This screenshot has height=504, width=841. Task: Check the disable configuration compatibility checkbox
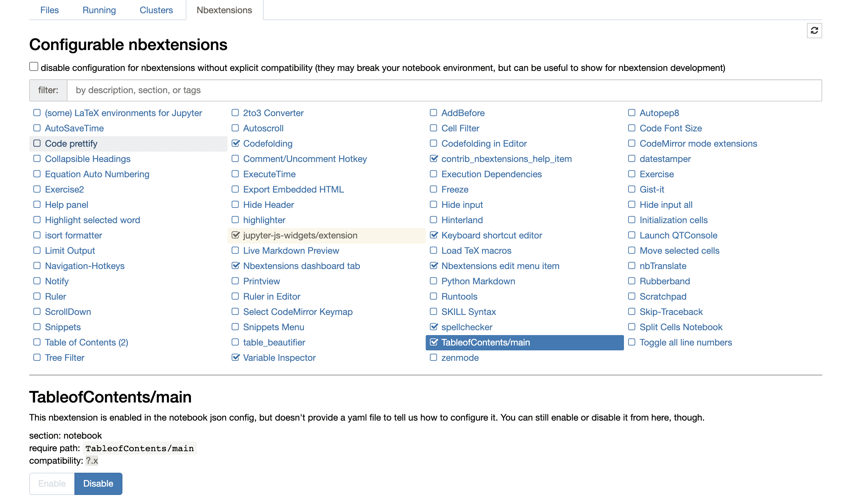34,67
